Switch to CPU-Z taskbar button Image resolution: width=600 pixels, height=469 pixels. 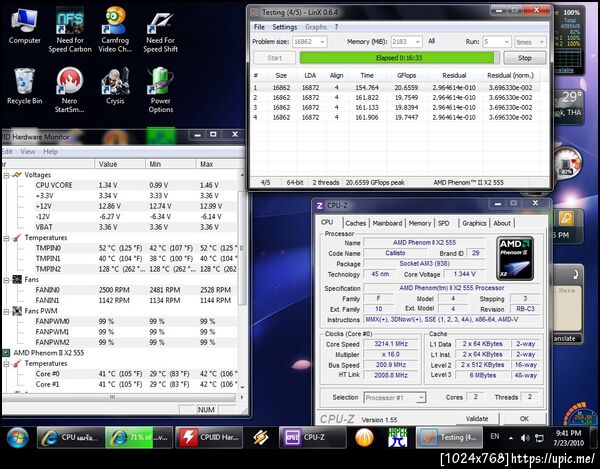pyautogui.click(x=313, y=437)
